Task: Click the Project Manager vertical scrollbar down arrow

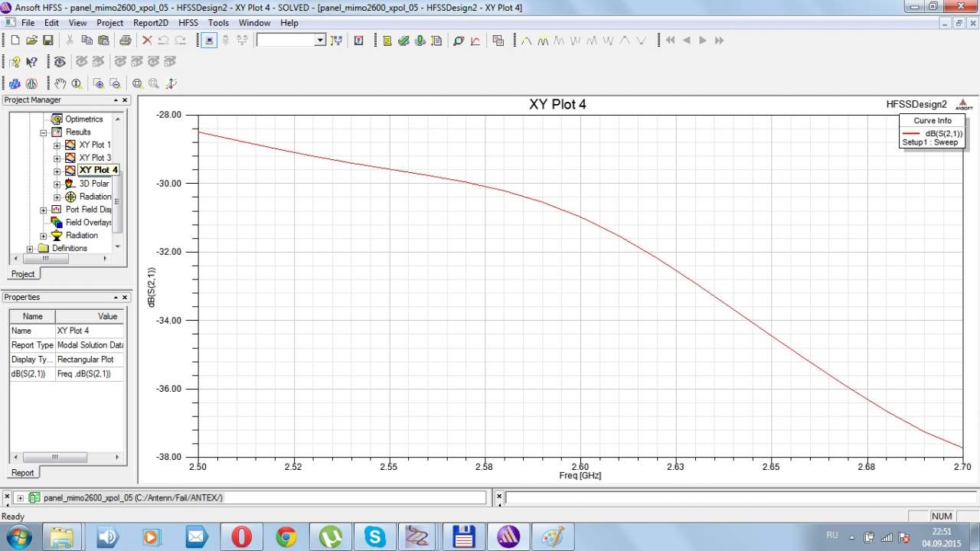Action: pos(117,246)
